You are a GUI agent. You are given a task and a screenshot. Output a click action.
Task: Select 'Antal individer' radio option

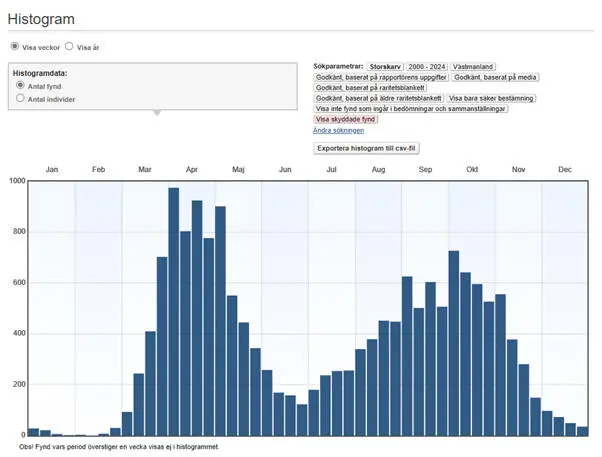(20, 99)
